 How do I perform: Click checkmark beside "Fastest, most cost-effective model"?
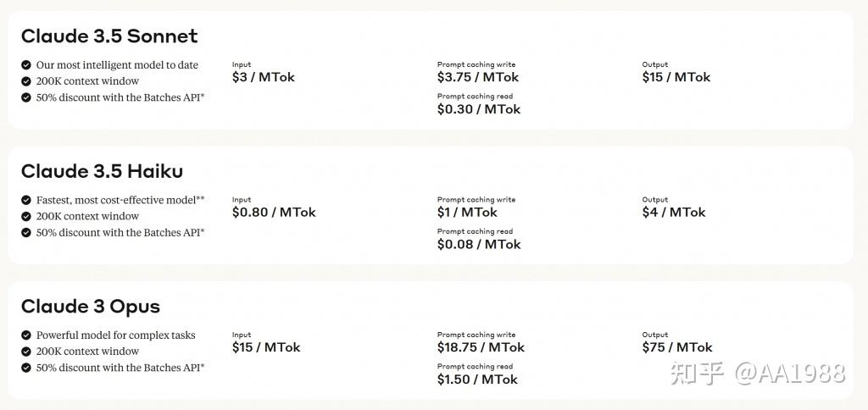(26, 200)
